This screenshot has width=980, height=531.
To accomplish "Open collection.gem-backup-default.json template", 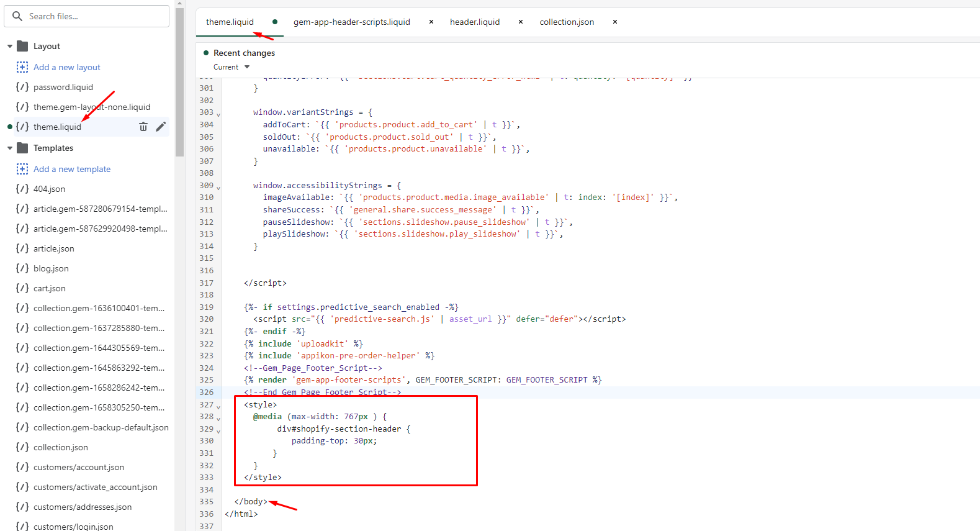I will [101, 427].
